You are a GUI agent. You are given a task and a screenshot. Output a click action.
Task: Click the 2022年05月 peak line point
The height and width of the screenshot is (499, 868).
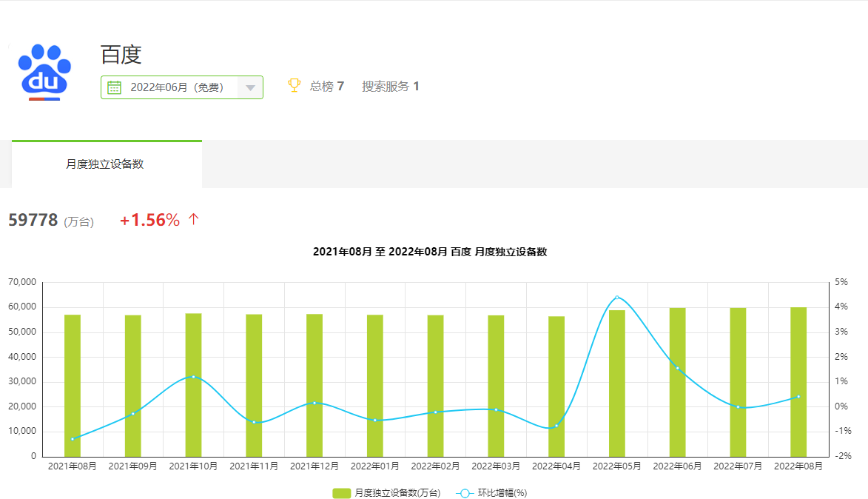click(617, 298)
